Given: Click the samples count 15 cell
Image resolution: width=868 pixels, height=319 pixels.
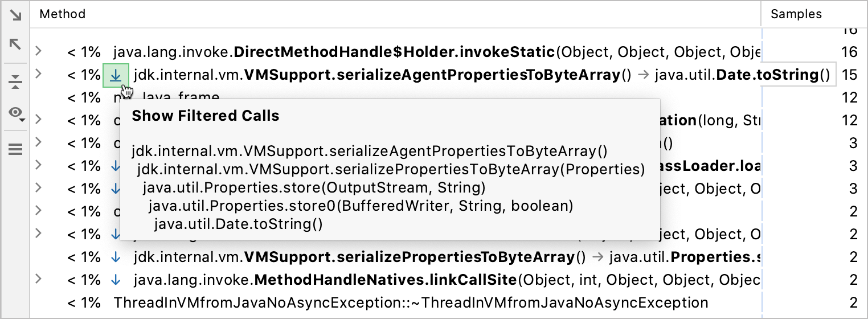Looking at the screenshot, I should tap(849, 75).
